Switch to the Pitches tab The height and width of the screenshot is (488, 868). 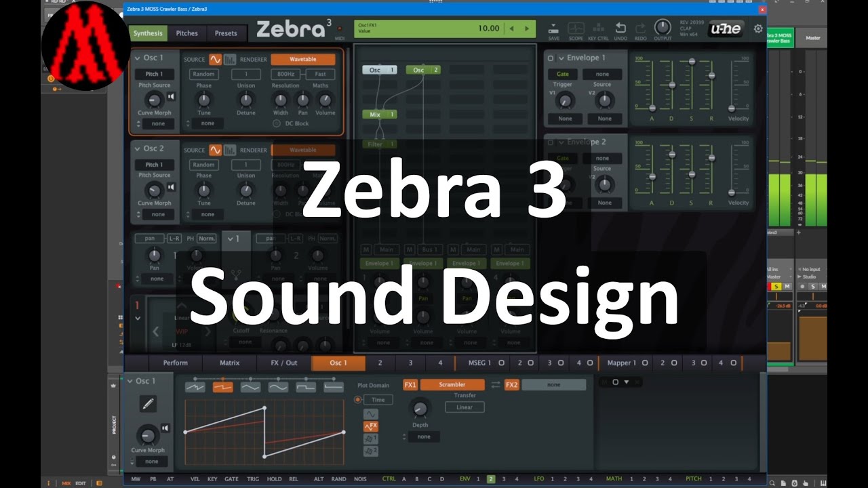click(187, 33)
